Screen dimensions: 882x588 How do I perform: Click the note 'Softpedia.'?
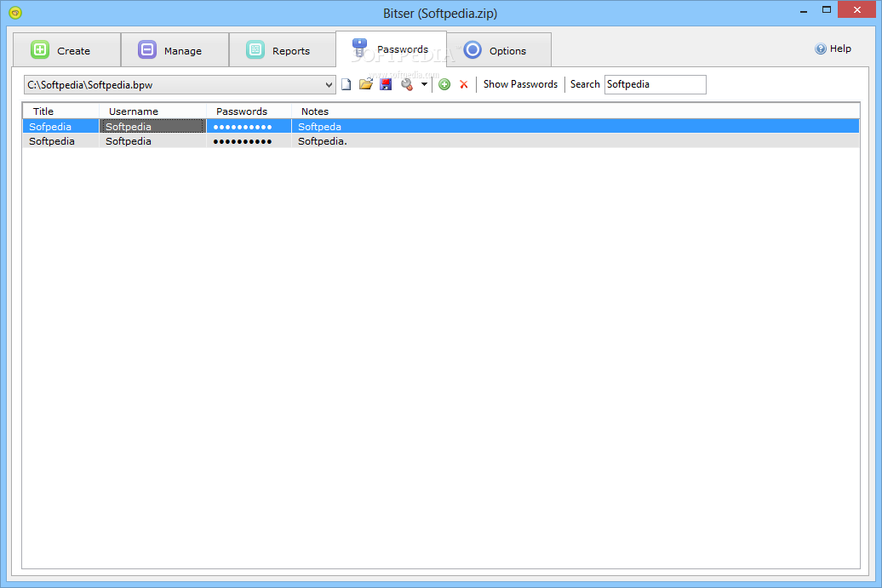click(323, 141)
